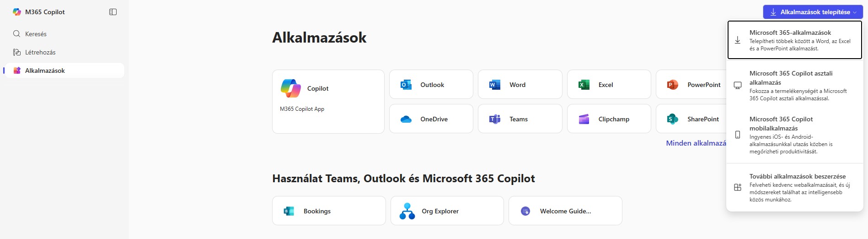The height and width of the screenshot is (239, 868).
Task: Open OneDrive from the apps grid
Action: [431, 119]
